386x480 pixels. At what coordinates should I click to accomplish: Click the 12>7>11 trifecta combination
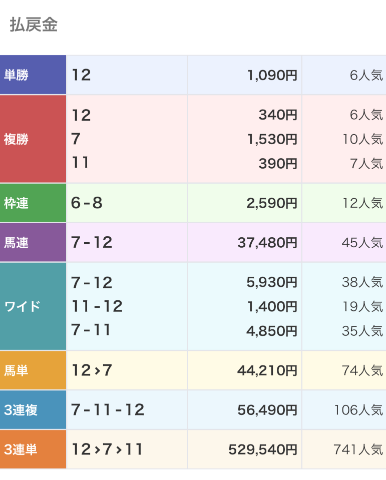(x=107, y=449)
